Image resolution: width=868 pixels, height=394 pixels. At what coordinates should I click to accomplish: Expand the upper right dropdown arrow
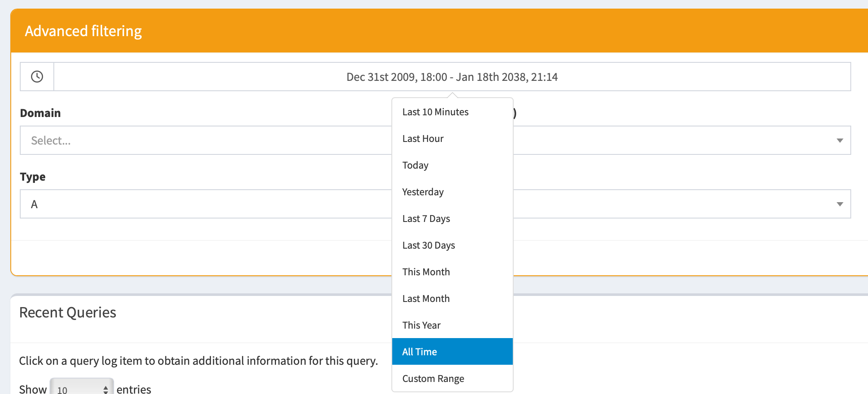pyautogui.click(x=839, y=140)
